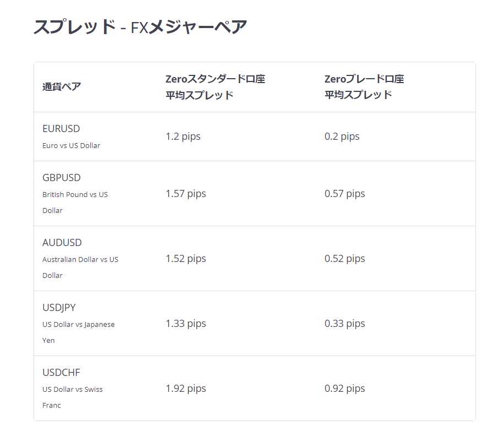Select the GBPUSD currency pair

coord(62,178)
